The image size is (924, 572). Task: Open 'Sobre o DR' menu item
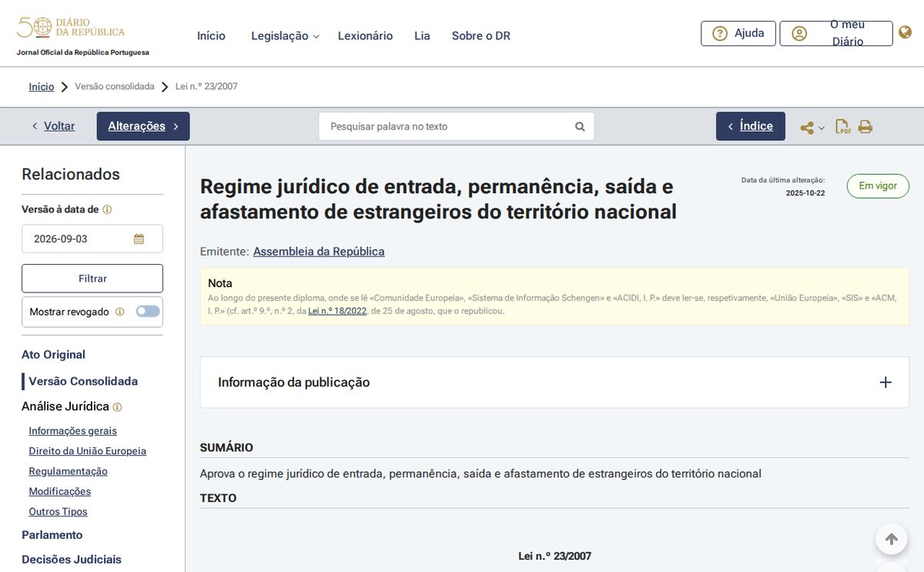[x=481, y=36]
